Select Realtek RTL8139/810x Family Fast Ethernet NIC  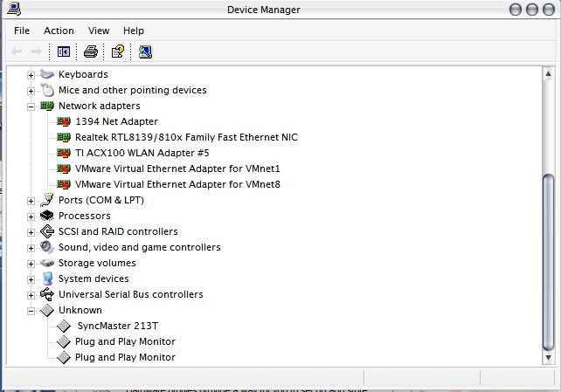pyautogui.click(x=186, y=137)
